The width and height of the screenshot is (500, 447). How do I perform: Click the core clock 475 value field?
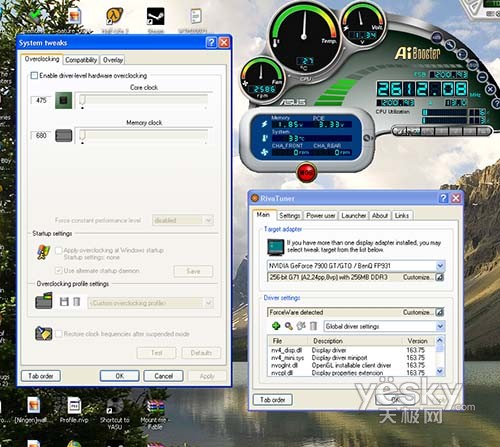[41, 100]
